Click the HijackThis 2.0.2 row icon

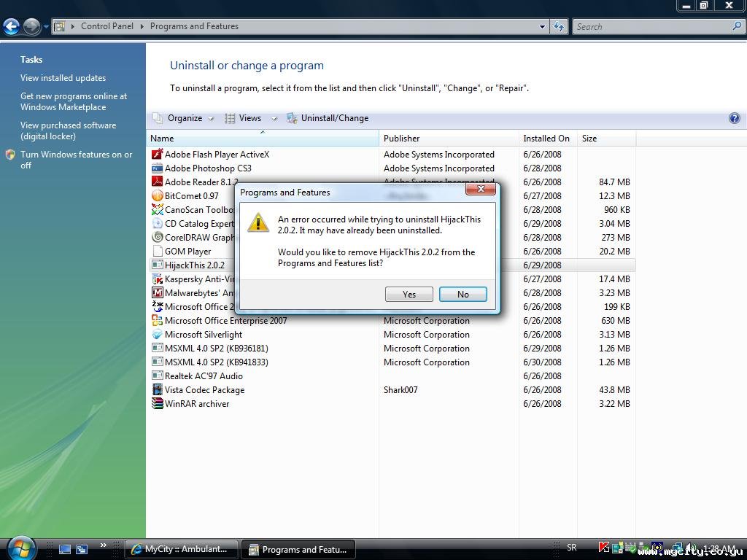click(158, 265)
